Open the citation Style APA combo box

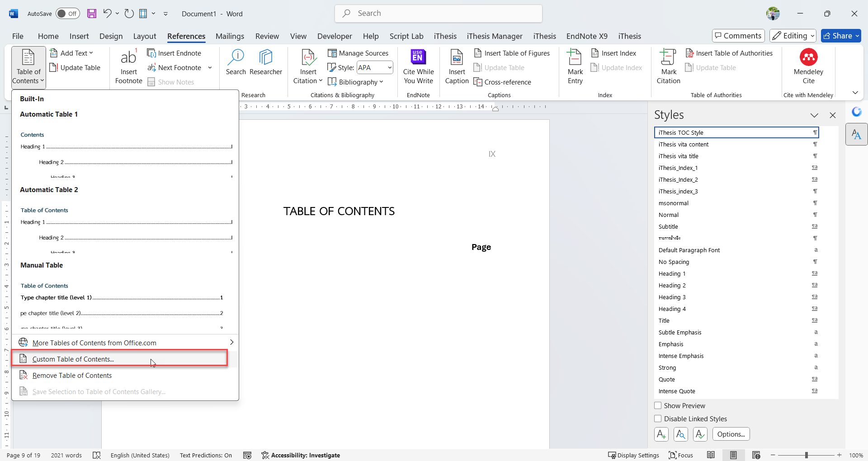(x=375, y=68)
